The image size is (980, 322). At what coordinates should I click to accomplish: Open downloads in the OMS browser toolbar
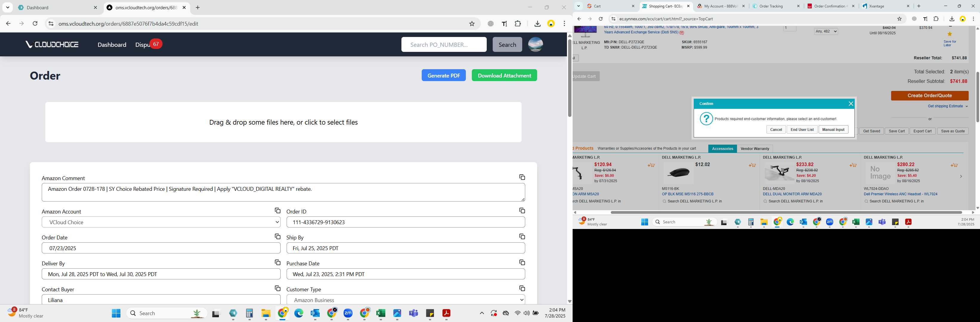(537, 24)
